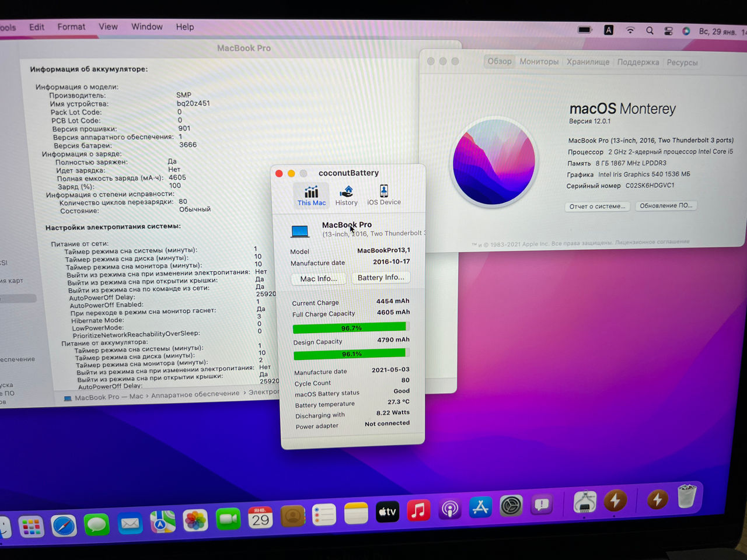Screen dimensions: 747x560
Task: Open the Window menu
Action: click(x=146, y=27)
